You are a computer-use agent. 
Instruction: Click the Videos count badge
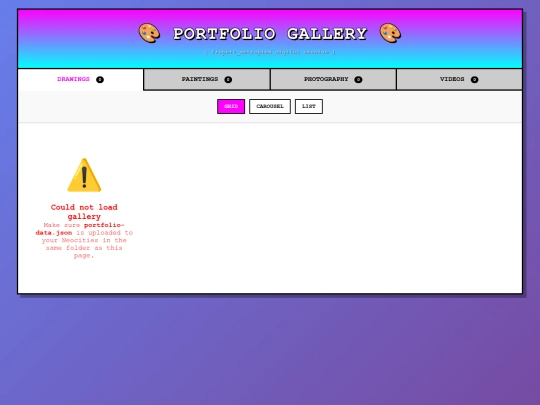pyautogui.click(x=474, y=80)
